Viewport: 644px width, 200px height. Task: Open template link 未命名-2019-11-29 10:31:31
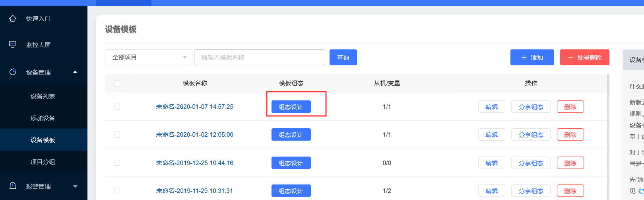pos(194,191)
